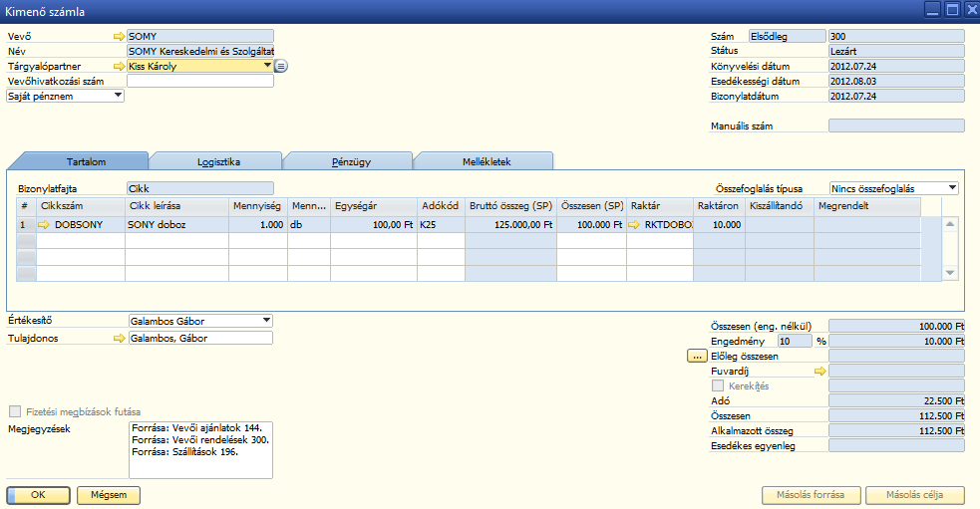
Task: Switch to the Mellékletek tab
Action: tap(487, 161)
